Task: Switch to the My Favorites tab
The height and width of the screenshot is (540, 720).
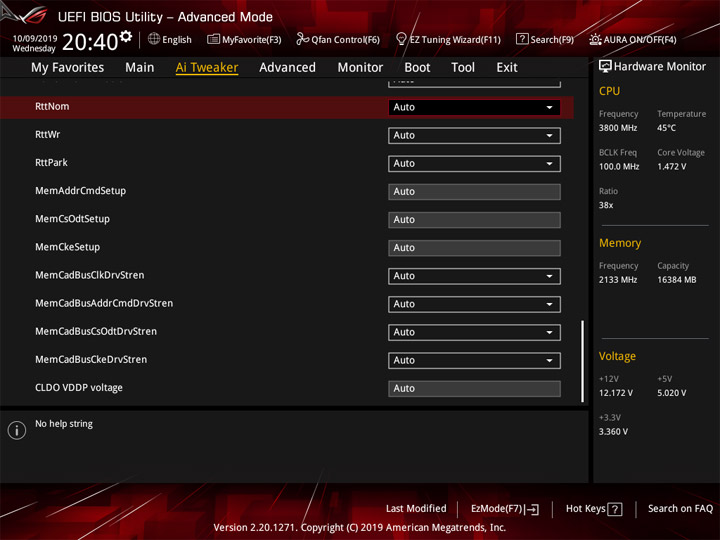Action: (68, 68)
